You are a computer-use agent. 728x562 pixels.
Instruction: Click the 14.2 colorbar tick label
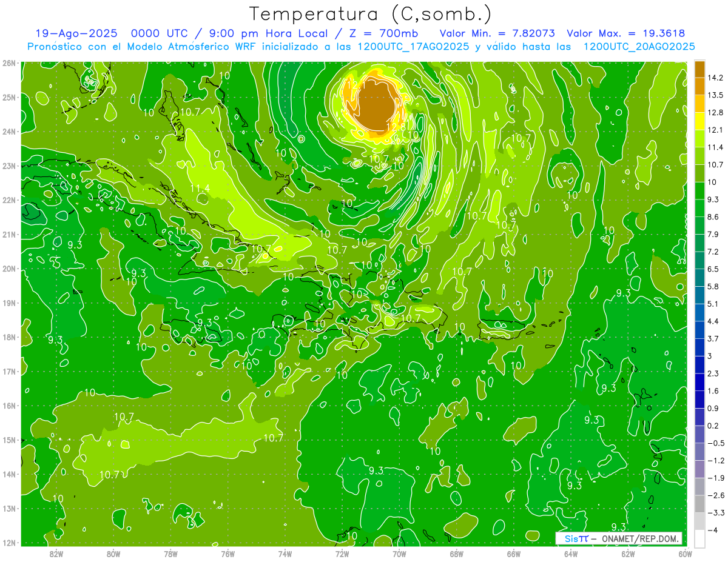(714, 78)
